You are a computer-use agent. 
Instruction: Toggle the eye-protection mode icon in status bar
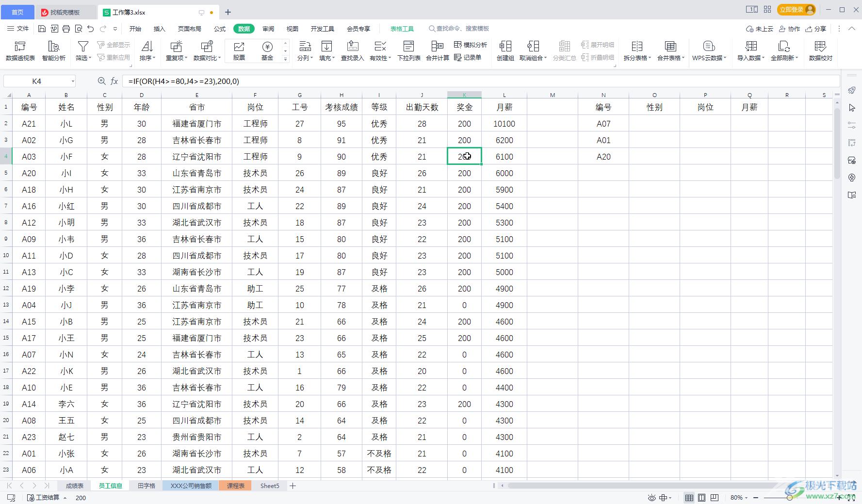(651, 498)
